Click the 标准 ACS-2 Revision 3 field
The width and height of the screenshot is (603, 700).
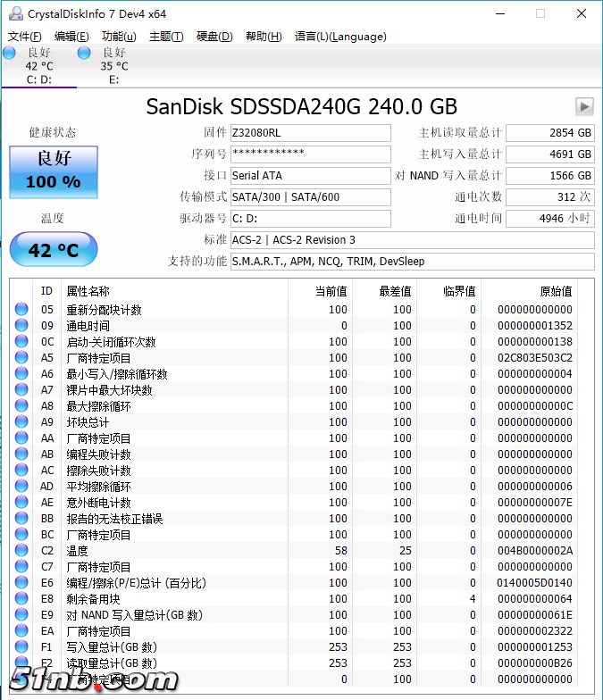413,240
